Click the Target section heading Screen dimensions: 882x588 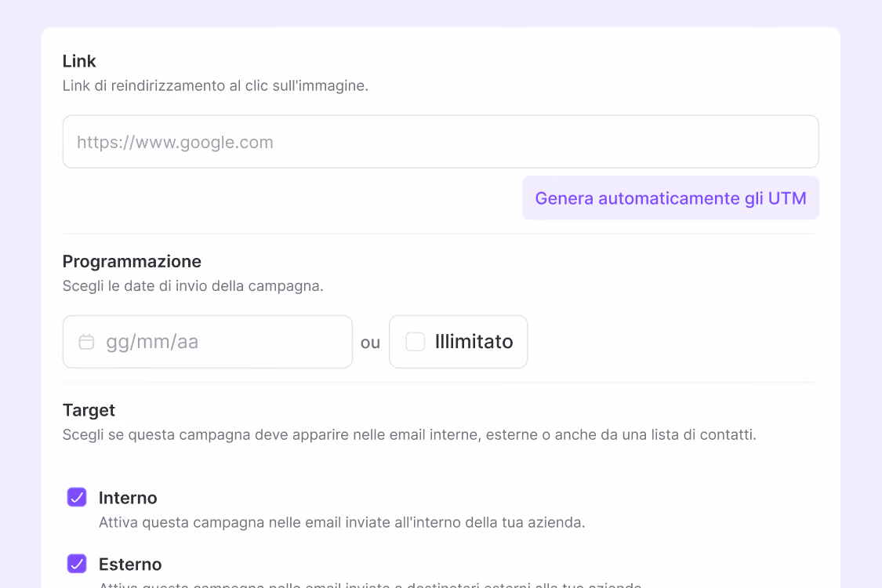point(89,410)
